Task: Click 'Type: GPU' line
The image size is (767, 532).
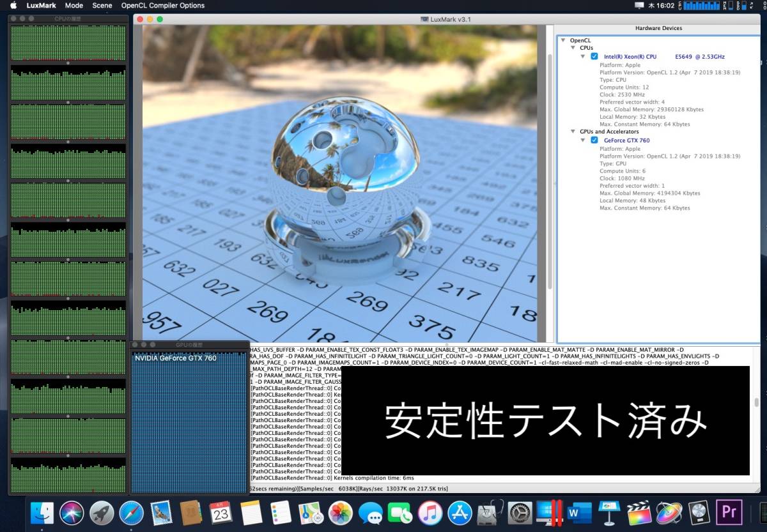Action: pos(614,163)
